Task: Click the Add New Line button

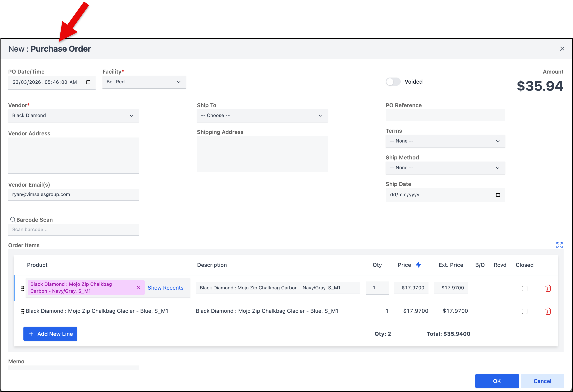Action: coord(50,334)
